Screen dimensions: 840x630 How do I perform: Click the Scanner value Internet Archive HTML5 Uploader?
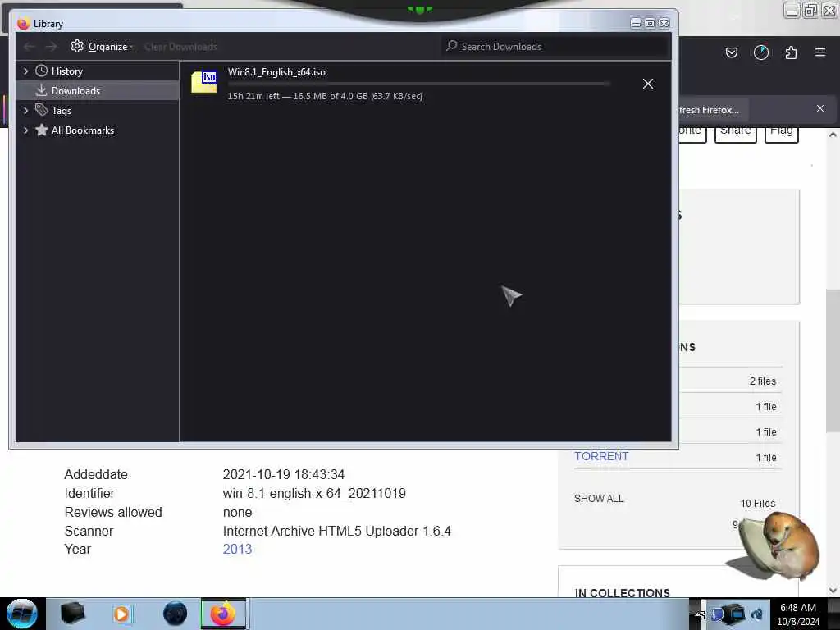click(x=336, y=531)
